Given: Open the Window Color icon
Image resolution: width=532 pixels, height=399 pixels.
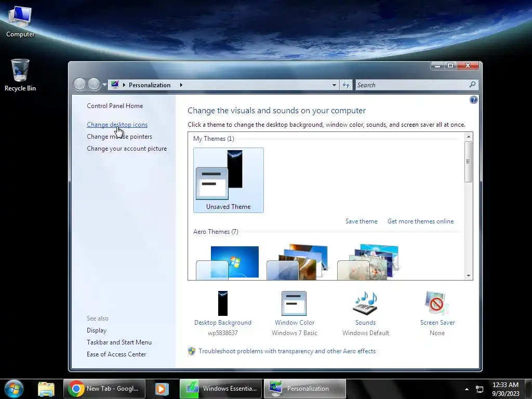Looking at the screenshot, I should pyautogui.click(x=294, y=303).
